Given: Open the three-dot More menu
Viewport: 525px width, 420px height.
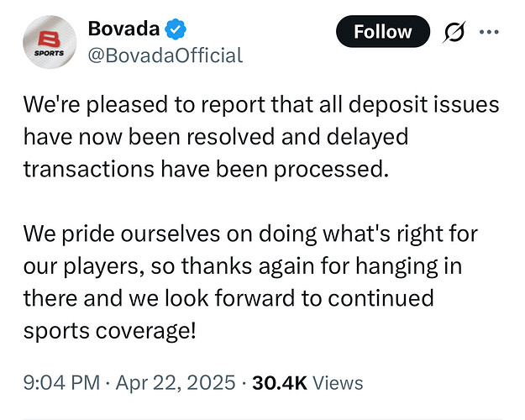Looking at the screenshot, I should [488, 33].
